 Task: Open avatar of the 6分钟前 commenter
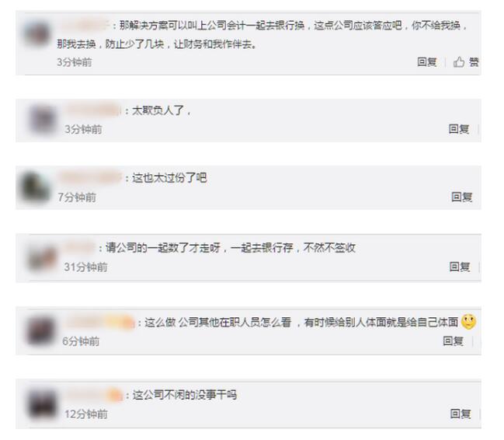click(x=40, y=330)
